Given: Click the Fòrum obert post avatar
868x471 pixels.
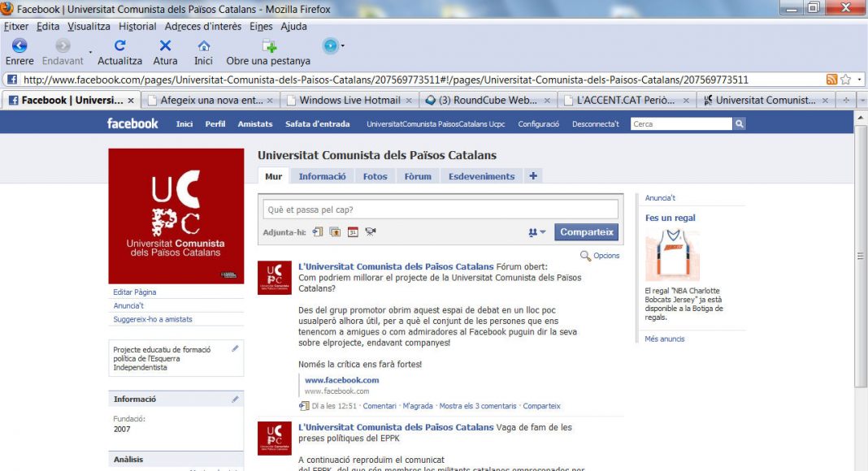Looking at the screenshot, I should click(x=275, y=278).
